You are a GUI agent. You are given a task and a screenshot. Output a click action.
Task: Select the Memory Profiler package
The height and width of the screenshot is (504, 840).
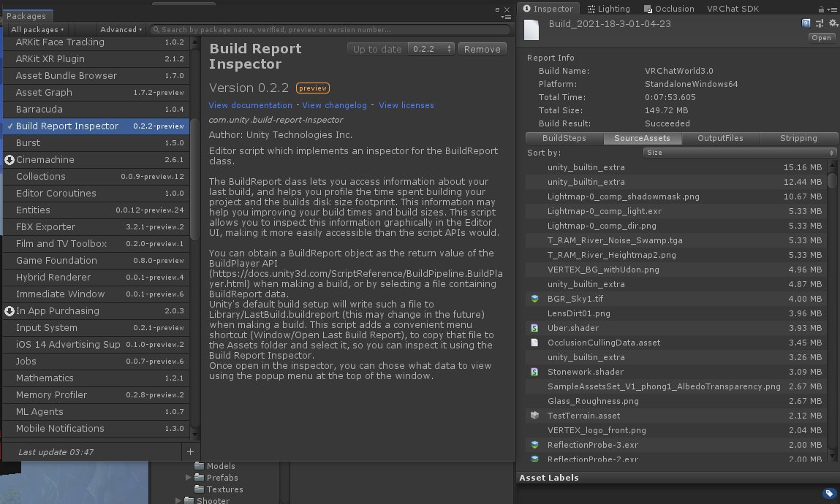coord(97,395)
